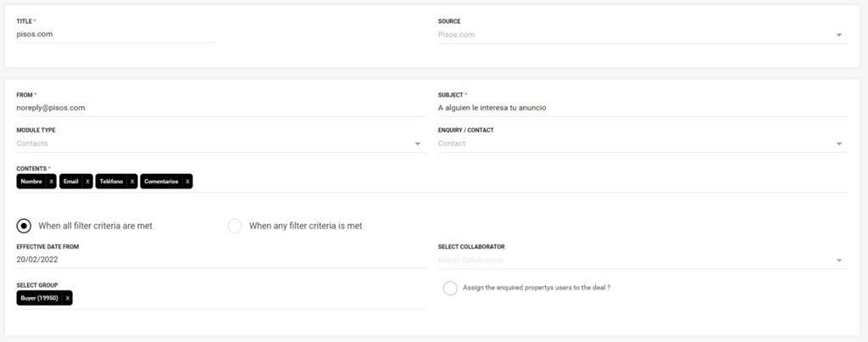Click the Title field containing pisos.com
This screenshot has height=342, width=868.
coord(114,35)
